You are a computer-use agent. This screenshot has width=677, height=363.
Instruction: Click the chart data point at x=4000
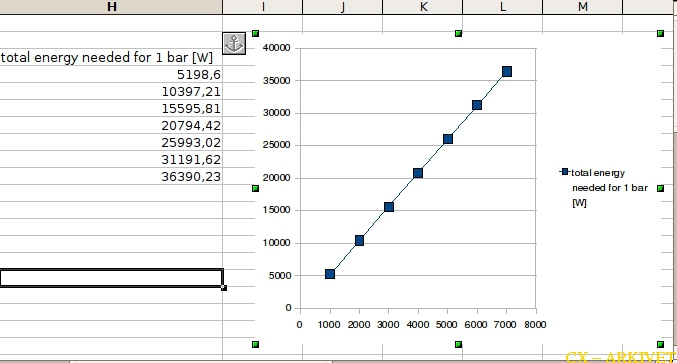tap(418, 173)
